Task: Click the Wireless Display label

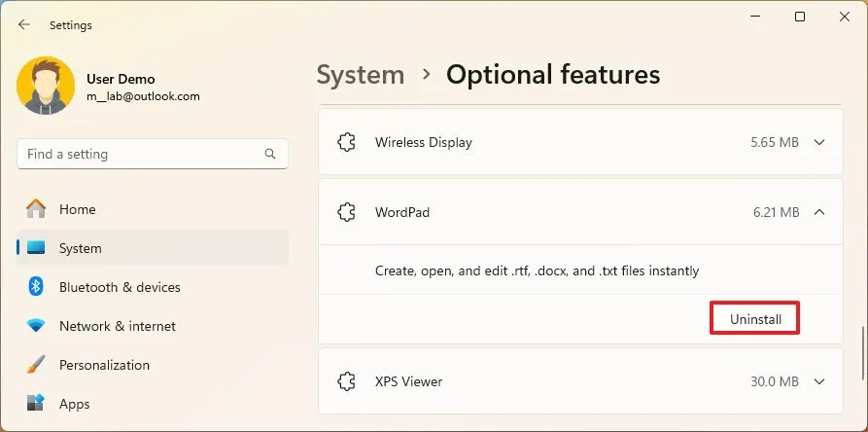Action: 424,142
